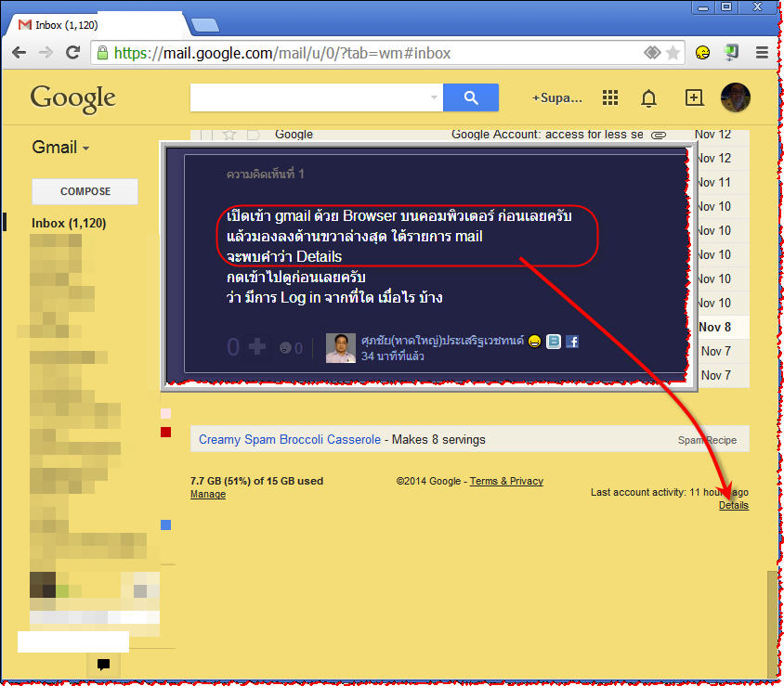Open search options dropdown arrow
784x686 pixels.
(434, 97)
